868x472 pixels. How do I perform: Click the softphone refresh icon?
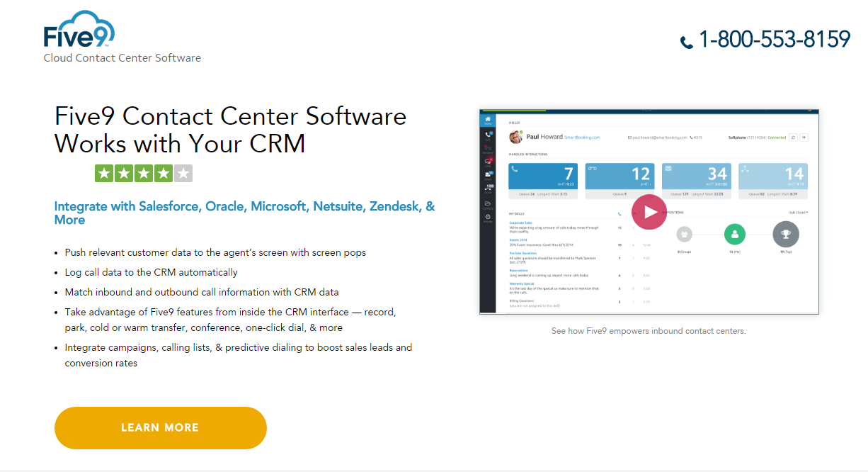coord(793,137)
